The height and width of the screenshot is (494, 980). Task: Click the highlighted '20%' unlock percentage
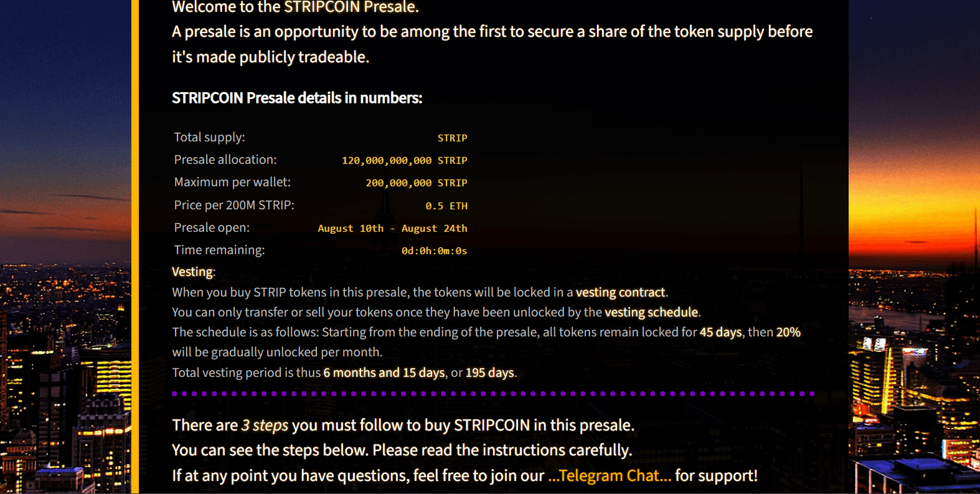(x=788, y=332)
